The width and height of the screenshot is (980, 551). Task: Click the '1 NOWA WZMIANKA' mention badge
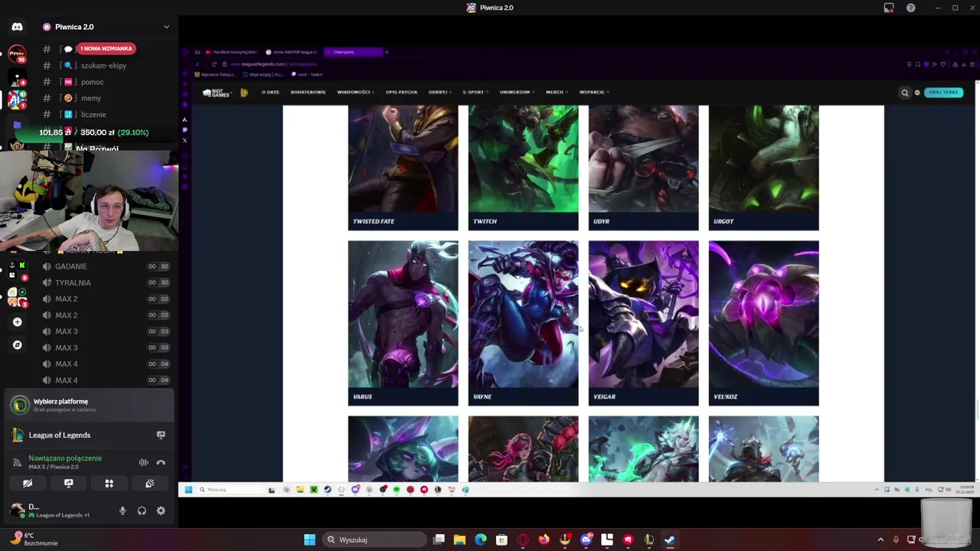click(106, 48)
